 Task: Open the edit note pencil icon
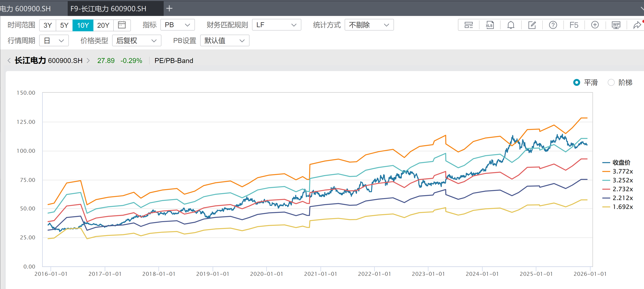pyautogui.click(x=532, y=25)
